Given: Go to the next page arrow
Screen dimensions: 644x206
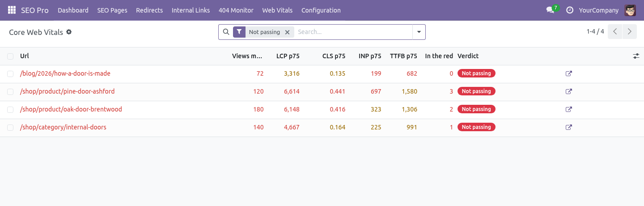Looking at the screenshot, I should [x=630, y=32].
